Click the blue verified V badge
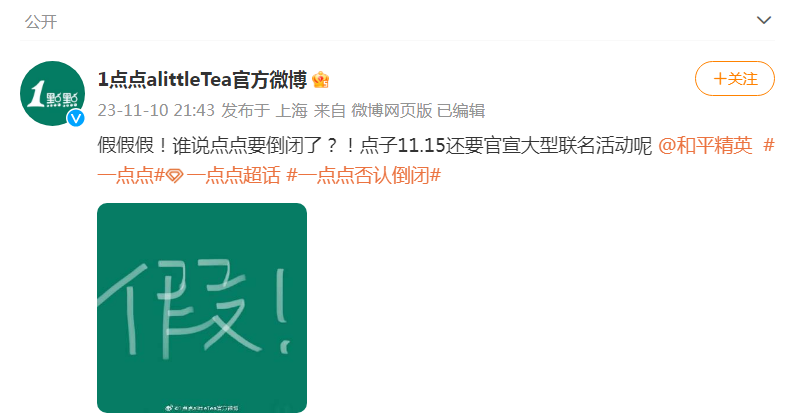The width and height of the screenshot is (795, 417). coord(76,118)
